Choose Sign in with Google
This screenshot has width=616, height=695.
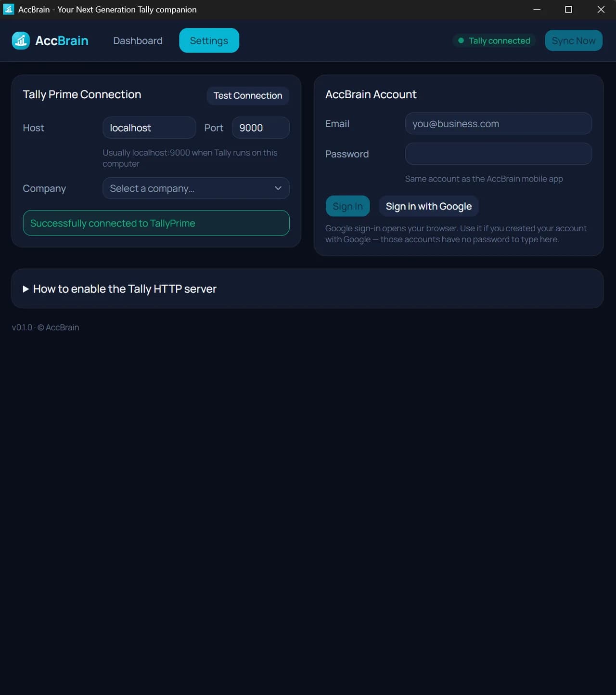tap(429, 206)
